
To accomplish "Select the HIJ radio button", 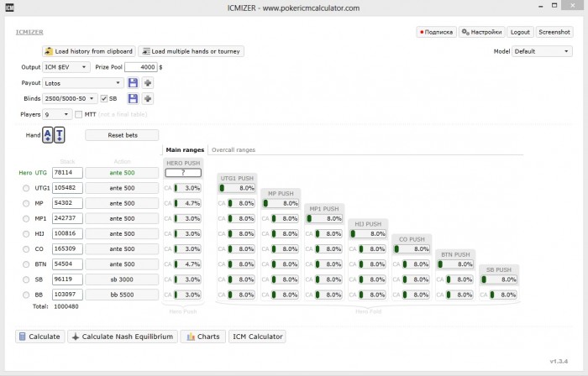I will (x=26, y=233).
